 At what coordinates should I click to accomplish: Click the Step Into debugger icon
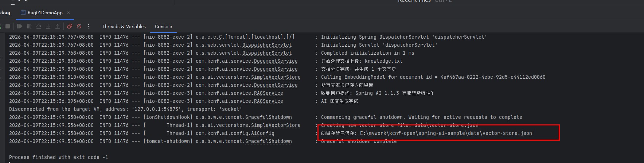click(x=48, y=26)
